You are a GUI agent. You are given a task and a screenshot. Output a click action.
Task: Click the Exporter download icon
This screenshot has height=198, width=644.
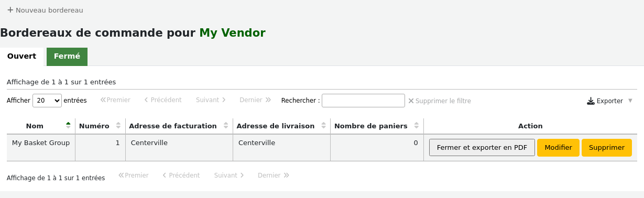(x=591, y=101)
